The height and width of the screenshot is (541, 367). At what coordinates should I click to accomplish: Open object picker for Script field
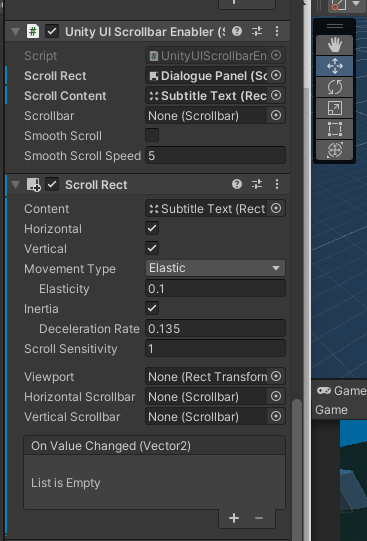click(x=276, y=55)
